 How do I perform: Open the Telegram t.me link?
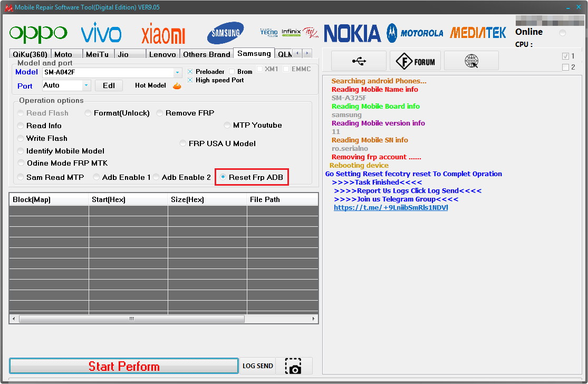click(391, 208)
